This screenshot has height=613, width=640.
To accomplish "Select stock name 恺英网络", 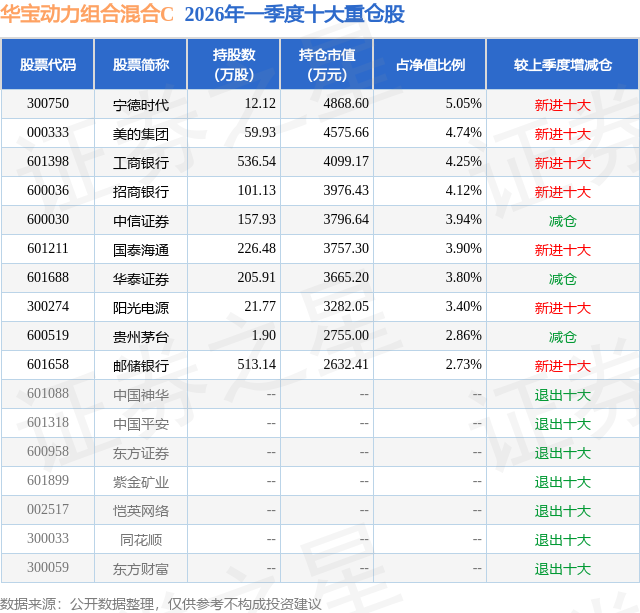I will pyautogui.click(x=141, y=511).
